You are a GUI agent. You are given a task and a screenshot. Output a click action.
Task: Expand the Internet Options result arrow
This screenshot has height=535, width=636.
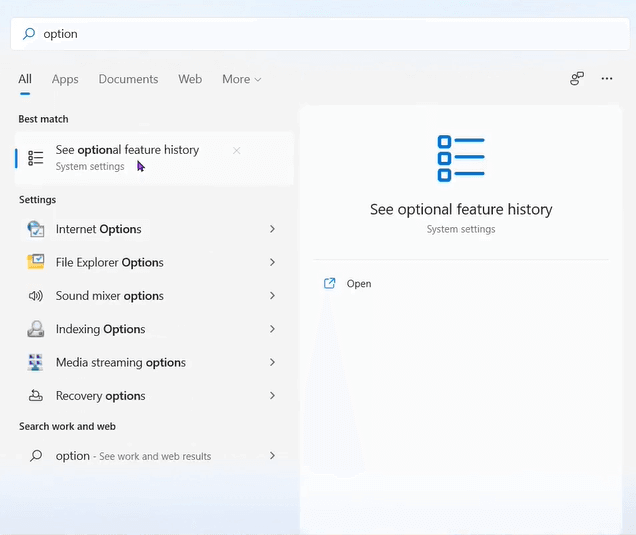[x=272, y=229]
